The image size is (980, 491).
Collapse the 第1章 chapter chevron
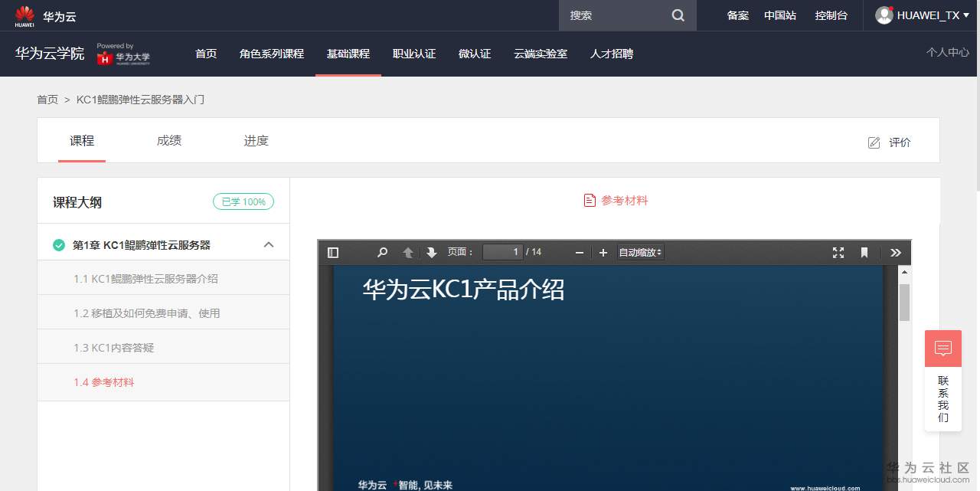pyautogui.click(x=269, y=245)
